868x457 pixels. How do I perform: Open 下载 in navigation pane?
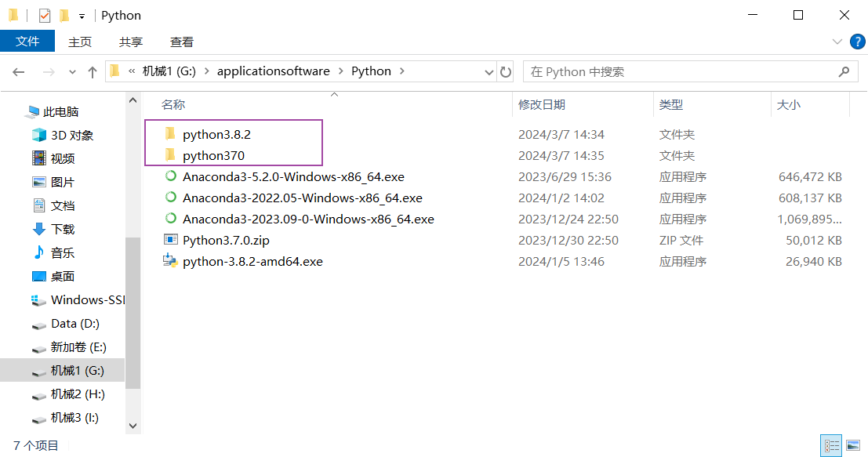(63, 229)
